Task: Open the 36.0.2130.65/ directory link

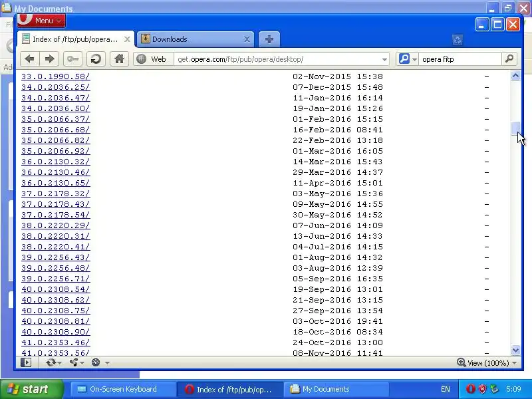Action: [56, 183]
